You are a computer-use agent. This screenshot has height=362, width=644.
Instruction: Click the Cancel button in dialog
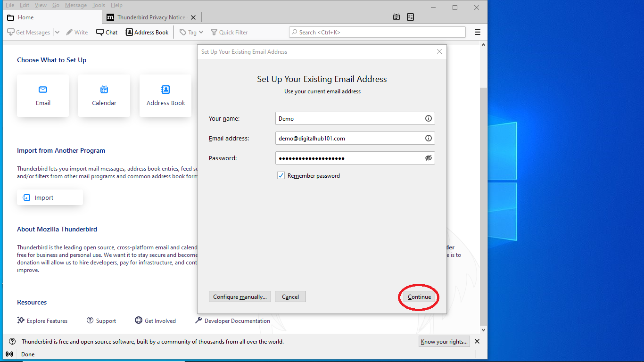click(290, 296)
